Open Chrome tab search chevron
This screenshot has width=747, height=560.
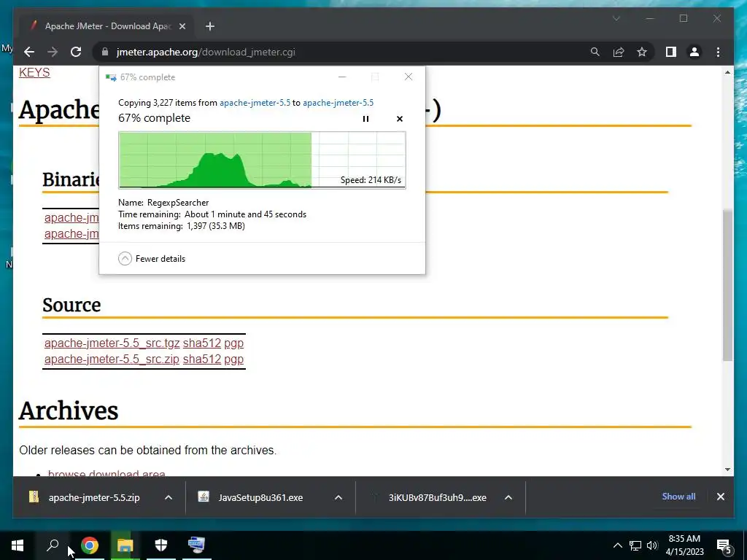pos(616,18)
